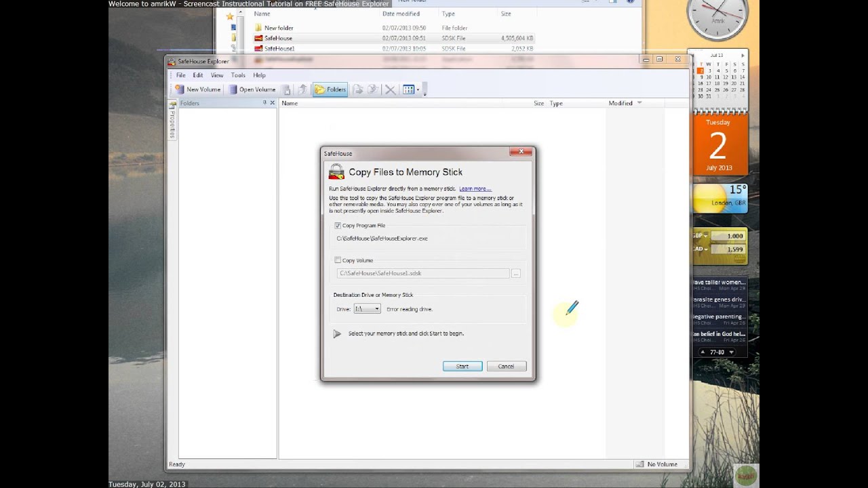This screenshot has width=868, height=488.
Task: Open the Properties side tab
Action: [172, 122]
